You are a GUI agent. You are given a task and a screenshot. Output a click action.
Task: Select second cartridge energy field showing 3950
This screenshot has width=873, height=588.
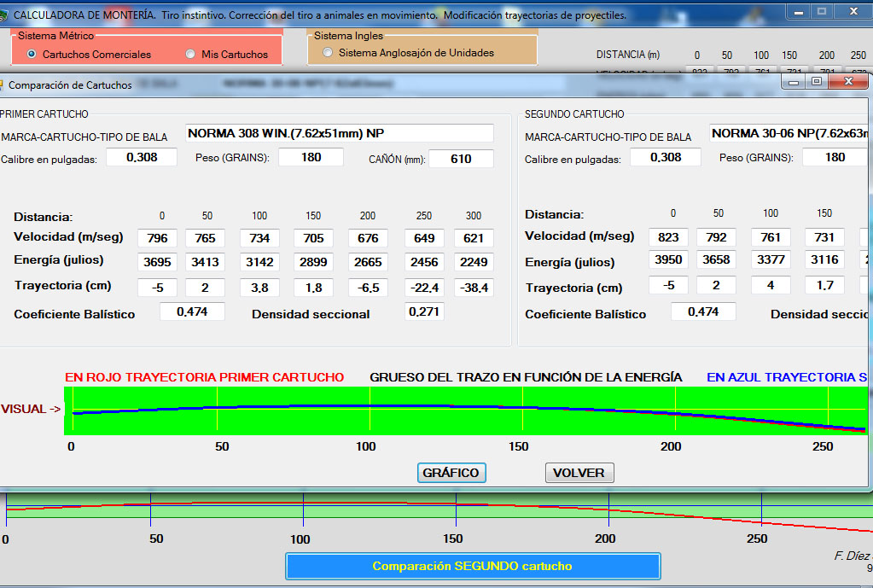coord(669,259)
